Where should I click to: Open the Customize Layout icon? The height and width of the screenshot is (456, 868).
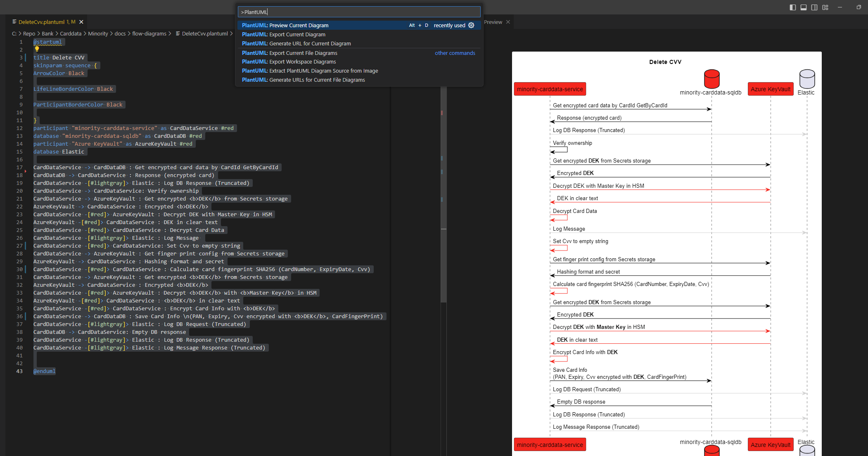[x=825, y=7]
